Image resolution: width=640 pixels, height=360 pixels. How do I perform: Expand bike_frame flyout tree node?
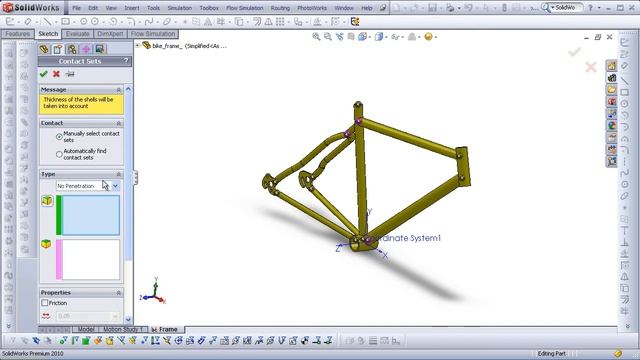[138, 45]
